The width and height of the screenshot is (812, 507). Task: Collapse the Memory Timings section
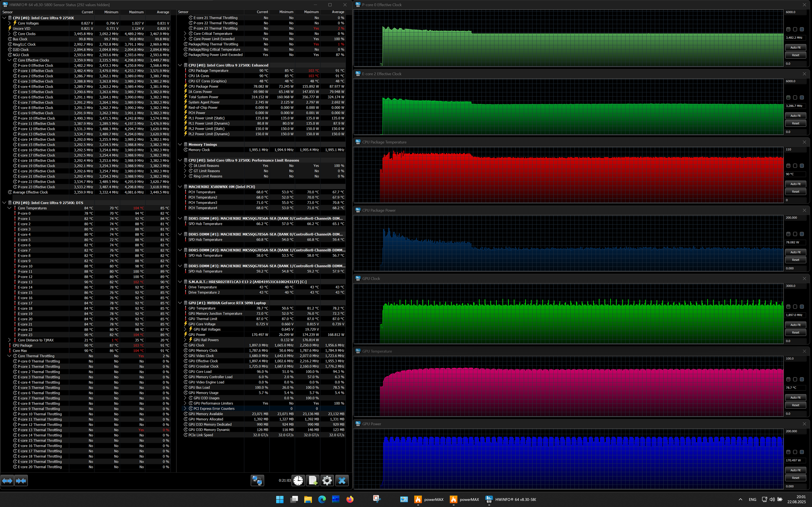point(180,144)
